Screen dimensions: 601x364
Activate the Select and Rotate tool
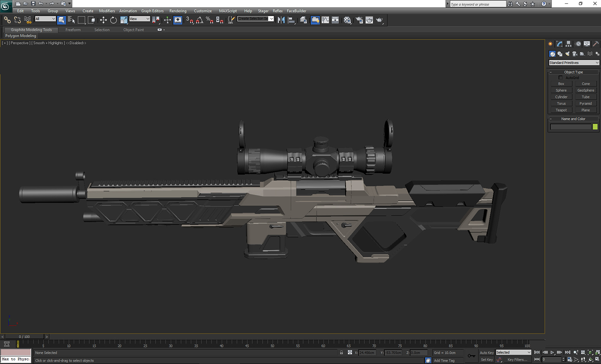pyautogui.click(x=113, y=20)
